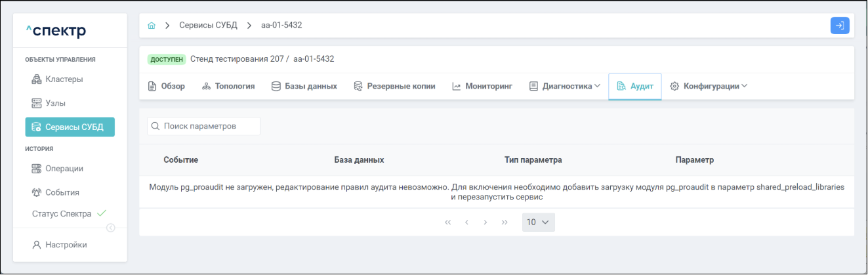Open the Топология tab
This screenshot has height=275, width=868.
[228, 86]
